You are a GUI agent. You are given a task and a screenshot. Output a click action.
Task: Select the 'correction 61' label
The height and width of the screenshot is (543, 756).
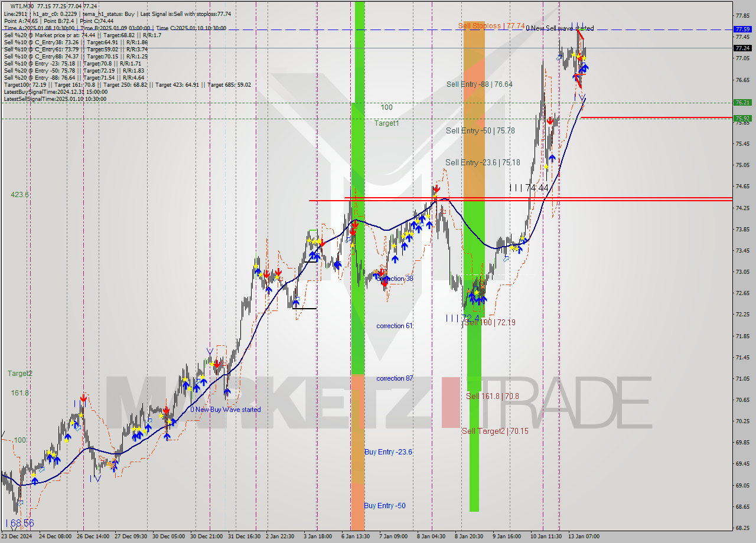[x=395, y=326]
